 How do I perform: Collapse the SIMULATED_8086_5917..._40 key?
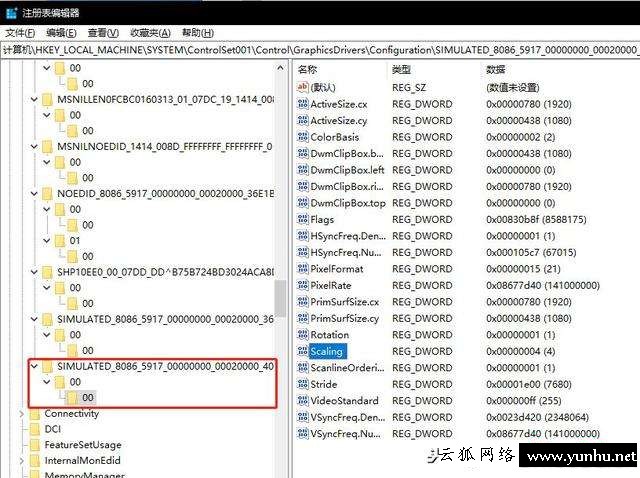click(x=34, y=366)
